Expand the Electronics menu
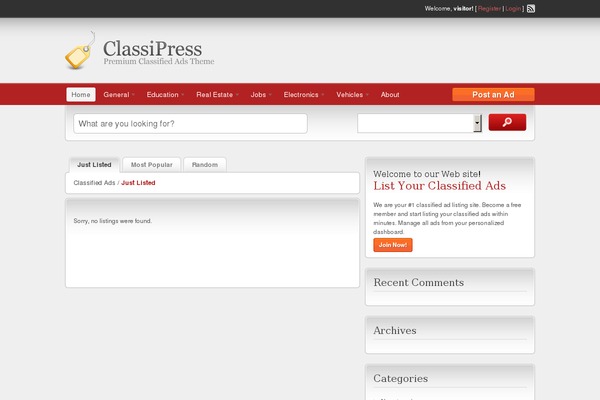Viewport: 600px width, 400px height. pyautogui.click(x=303, y=95)
